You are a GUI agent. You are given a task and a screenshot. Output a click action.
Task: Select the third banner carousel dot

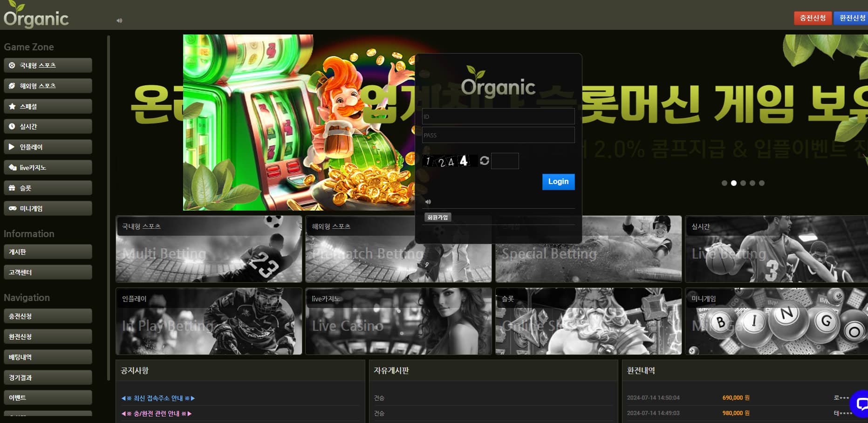pos(743,183)
